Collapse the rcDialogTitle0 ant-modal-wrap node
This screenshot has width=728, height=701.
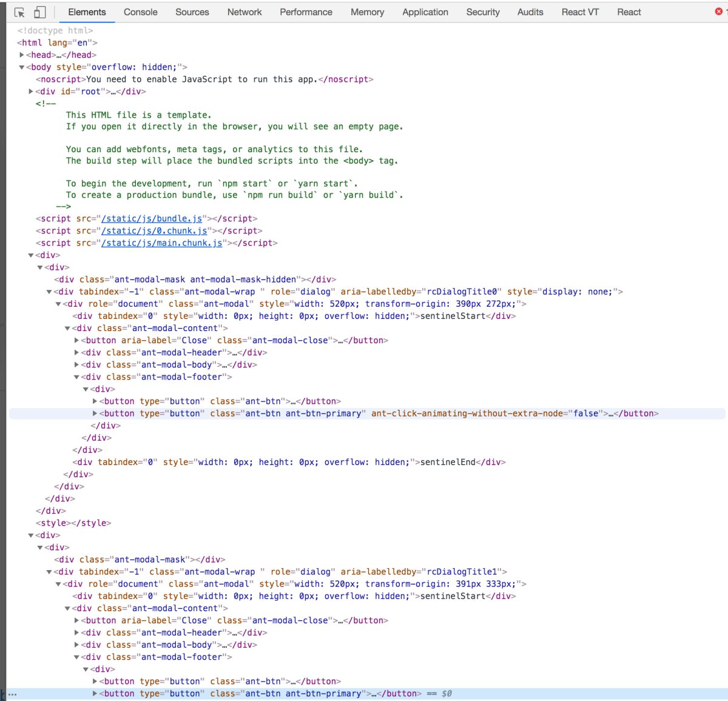coord(49,292)
